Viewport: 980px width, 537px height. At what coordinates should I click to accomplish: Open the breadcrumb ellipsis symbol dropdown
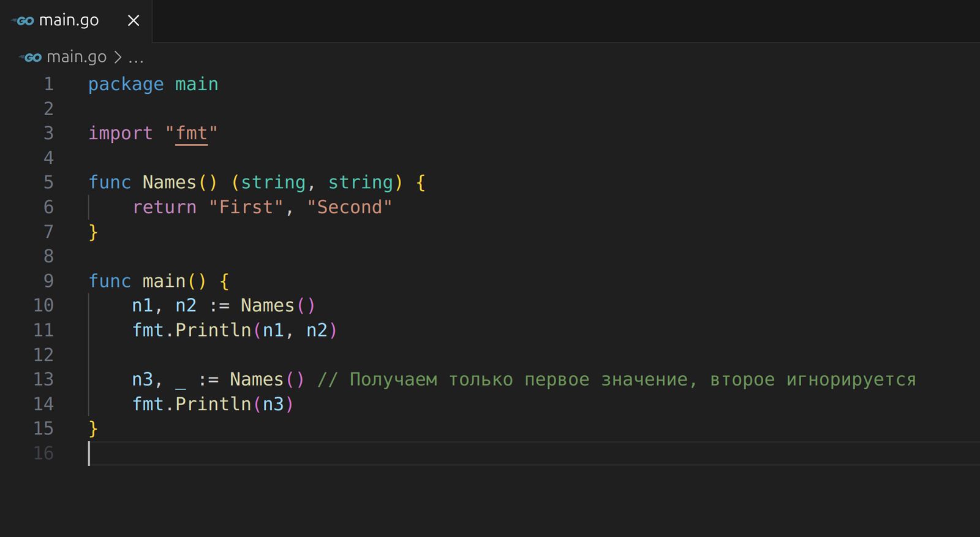[x=136, y=58]
